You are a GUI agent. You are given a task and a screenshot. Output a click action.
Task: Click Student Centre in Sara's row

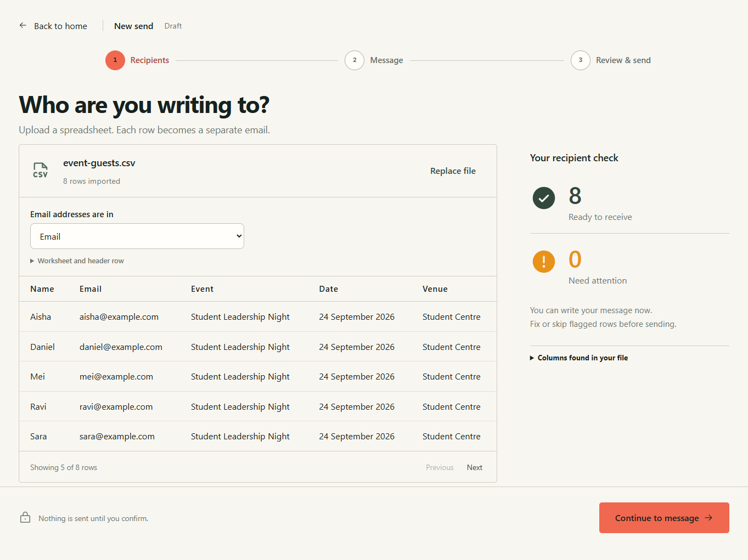point(452,437)
